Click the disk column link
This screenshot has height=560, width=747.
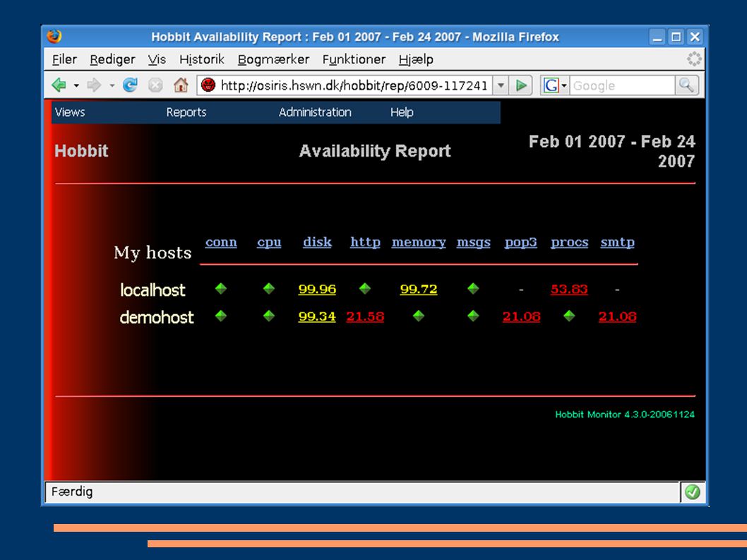317,242
